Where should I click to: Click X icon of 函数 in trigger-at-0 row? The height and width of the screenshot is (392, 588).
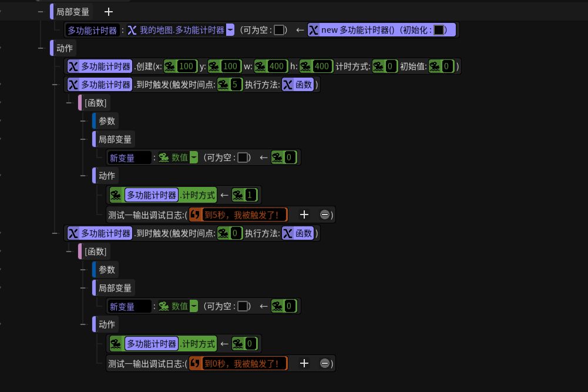tap(288, 233)
